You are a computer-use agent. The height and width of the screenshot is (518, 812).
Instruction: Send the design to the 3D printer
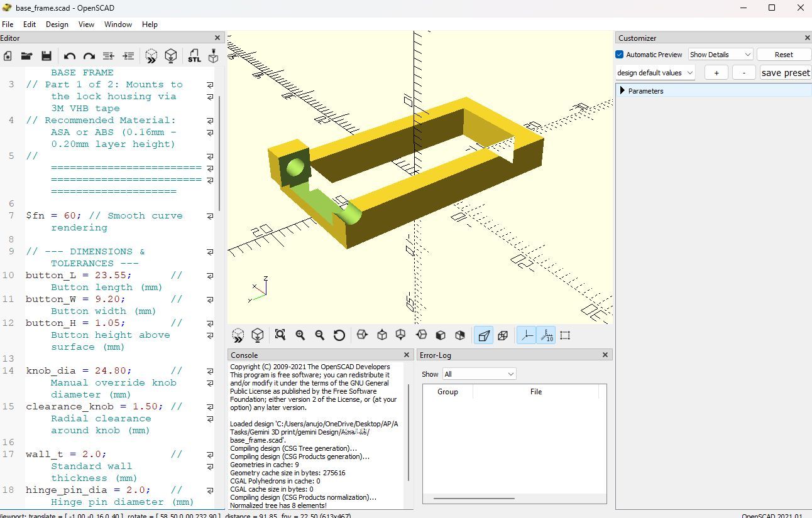[x=213, y=56]
